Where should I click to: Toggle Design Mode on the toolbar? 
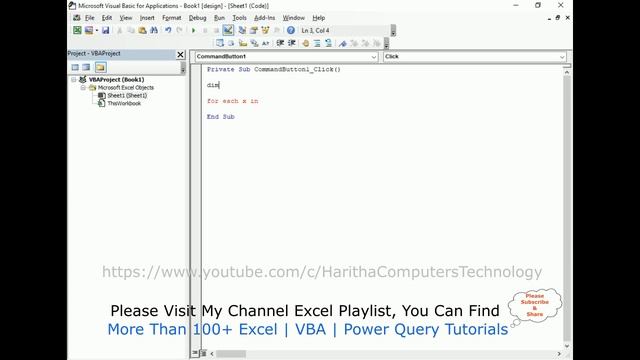(x=228, y=30)
